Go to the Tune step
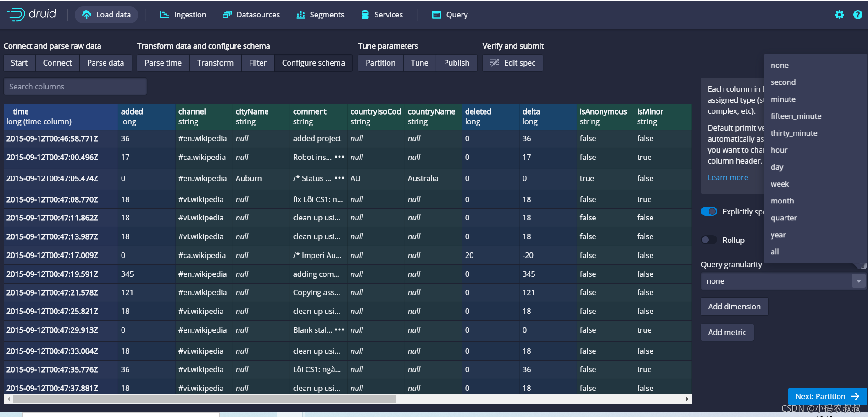 tap(419, 63)
